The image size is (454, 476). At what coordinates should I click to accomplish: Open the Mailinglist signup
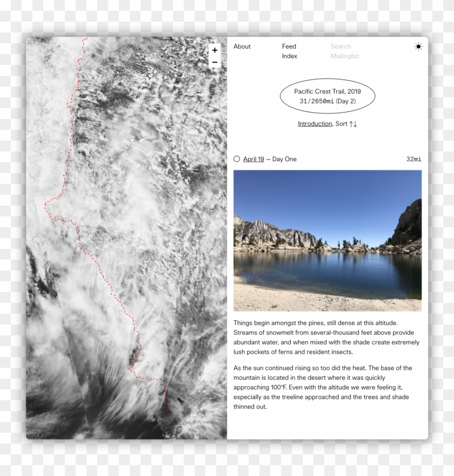pyautogui.click(x=345, y=56)
